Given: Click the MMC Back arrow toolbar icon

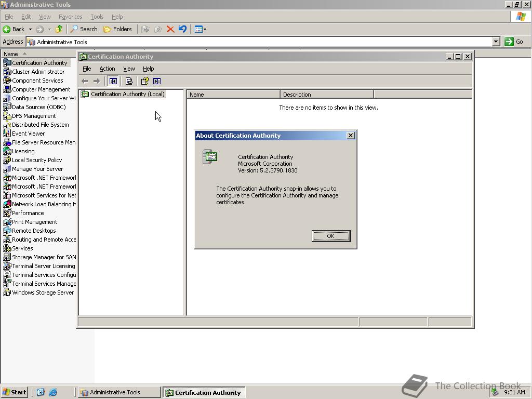Looking at the screenshot, I should coord(85,81).
